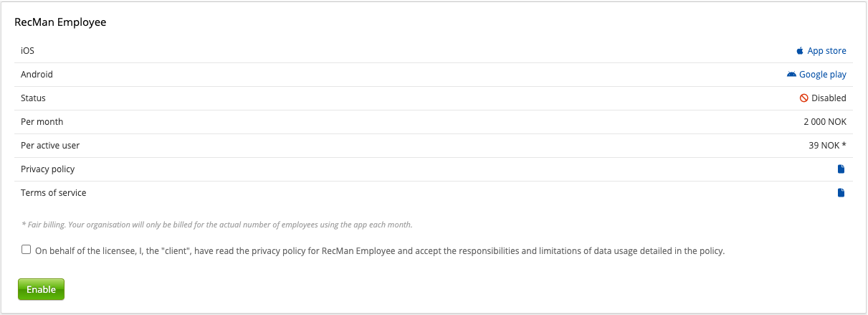Click the Android robot icon
The image size is (868, 315).
click(x=791, y=74)
